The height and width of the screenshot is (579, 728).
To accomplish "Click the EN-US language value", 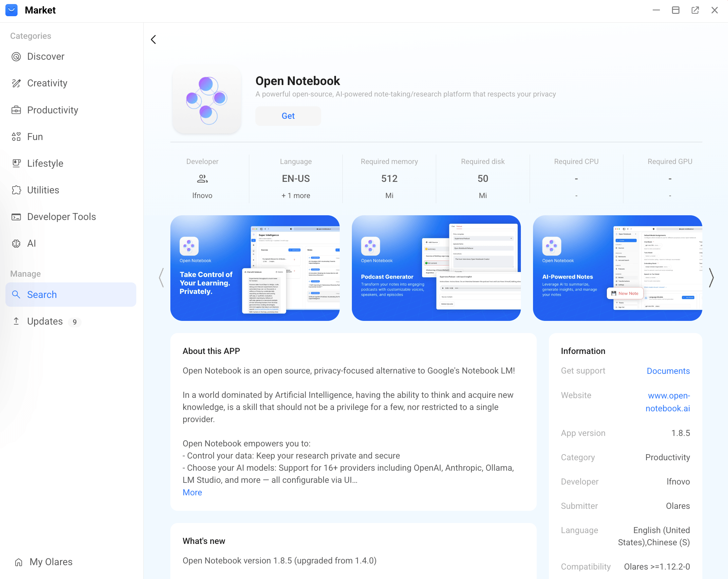I will pyautogui.click(x=296, y=178).
